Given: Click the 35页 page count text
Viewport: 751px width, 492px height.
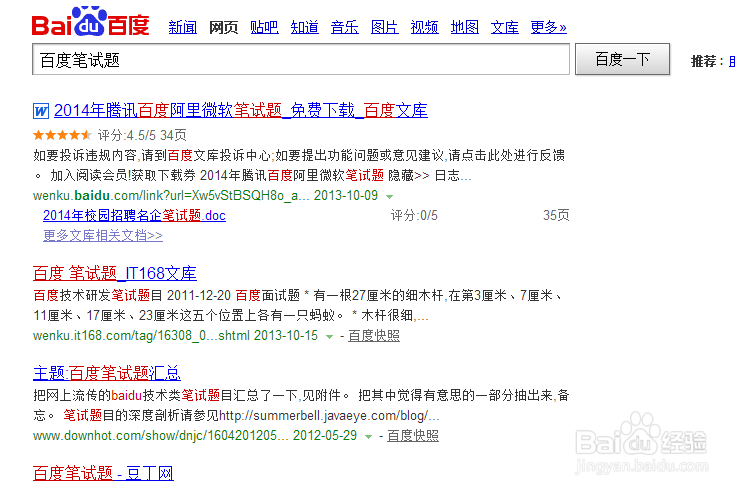Looking at the screenshot, I should [x=556, y=216].
